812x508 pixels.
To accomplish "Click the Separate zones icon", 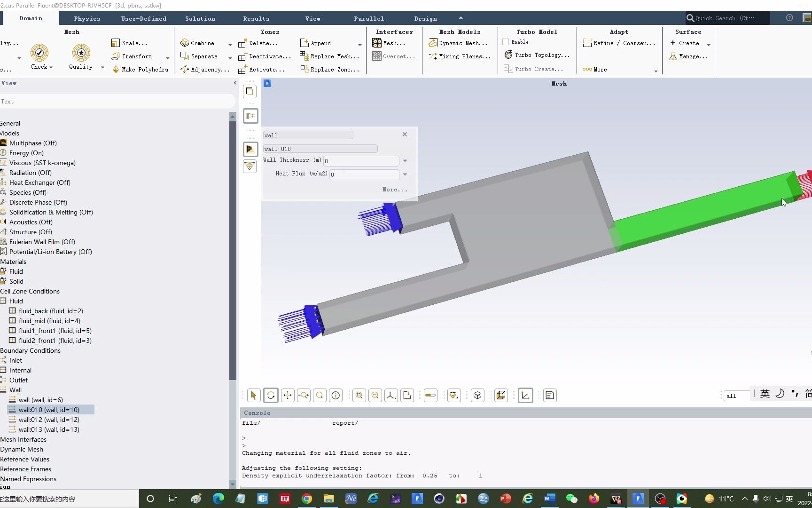I will coord(184,56).
